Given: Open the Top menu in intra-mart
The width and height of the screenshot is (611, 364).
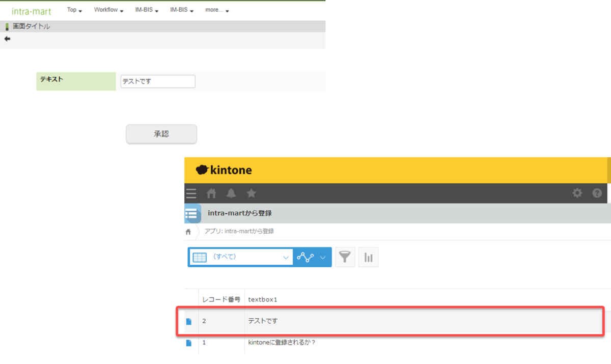Looking at the screenshot, I should [74, 10].
